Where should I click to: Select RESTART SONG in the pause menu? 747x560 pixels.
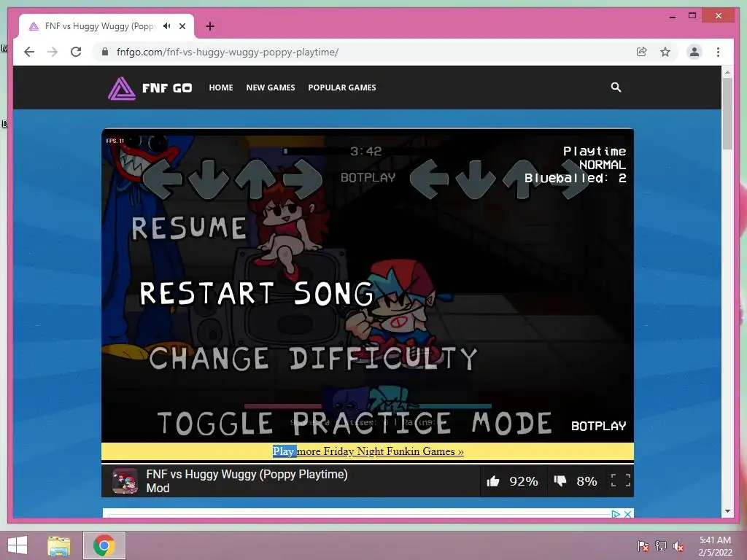(x=257, y=293)
